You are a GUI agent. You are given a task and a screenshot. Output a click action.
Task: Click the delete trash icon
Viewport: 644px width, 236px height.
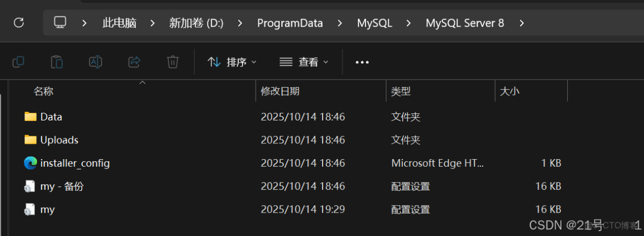click(172, 62)
